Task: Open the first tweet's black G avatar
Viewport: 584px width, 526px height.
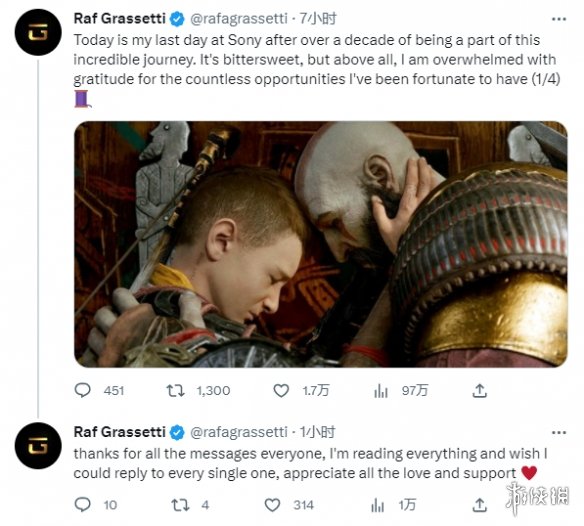Action: (38, 32)
